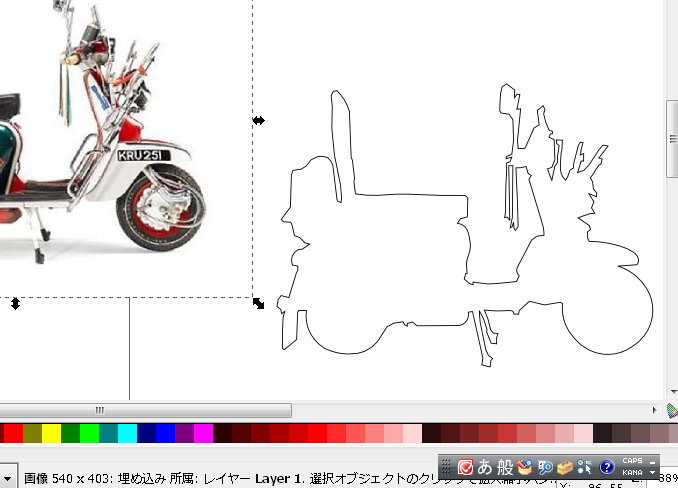Screen dimensions: 678x488
Task: Pick the yellow palette swatch
Action: 51,434
